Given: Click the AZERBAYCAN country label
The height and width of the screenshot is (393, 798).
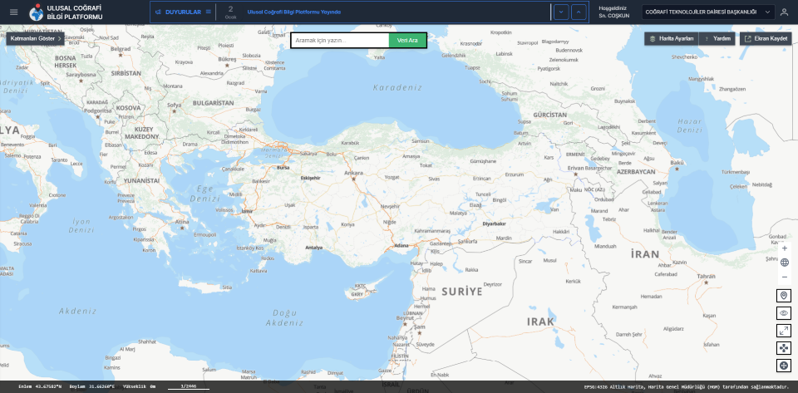Looking at the screenshot, I should tap(636, 172).
